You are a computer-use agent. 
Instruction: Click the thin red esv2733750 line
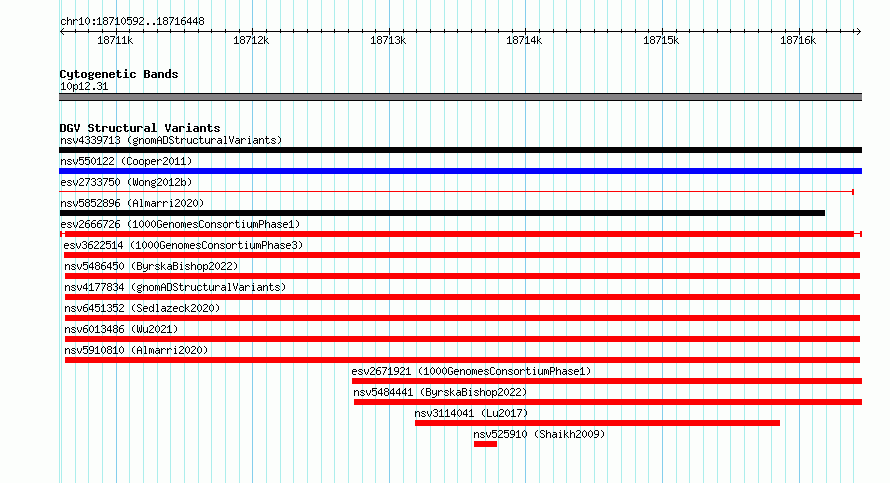(x=456, y=192)
